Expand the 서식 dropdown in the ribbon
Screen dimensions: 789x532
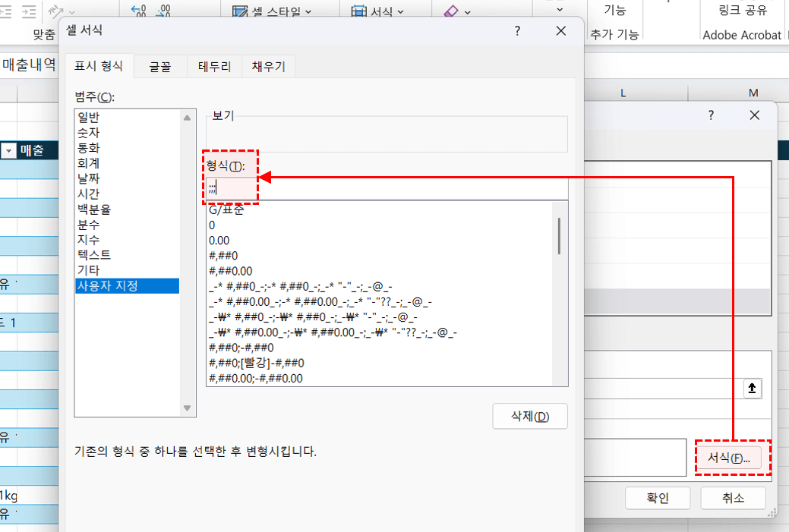[377, 12]
